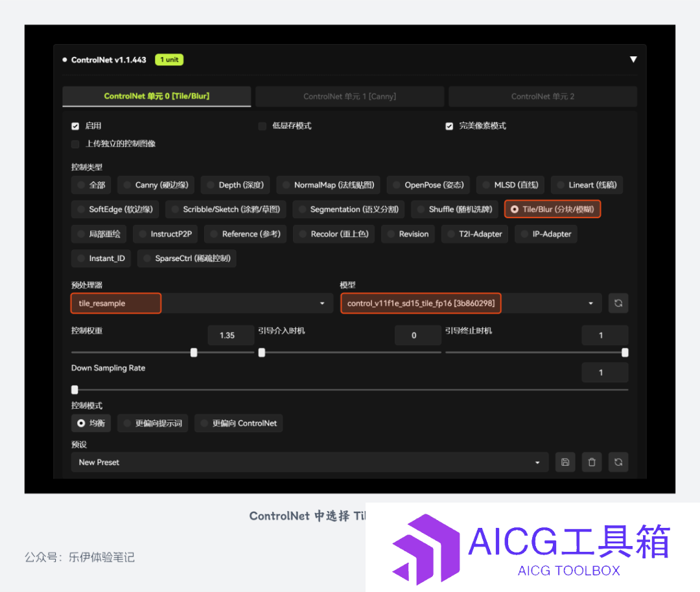Click the 1 unit badge
The width and height of the screenshot is (700, 592).
(169, 60)
